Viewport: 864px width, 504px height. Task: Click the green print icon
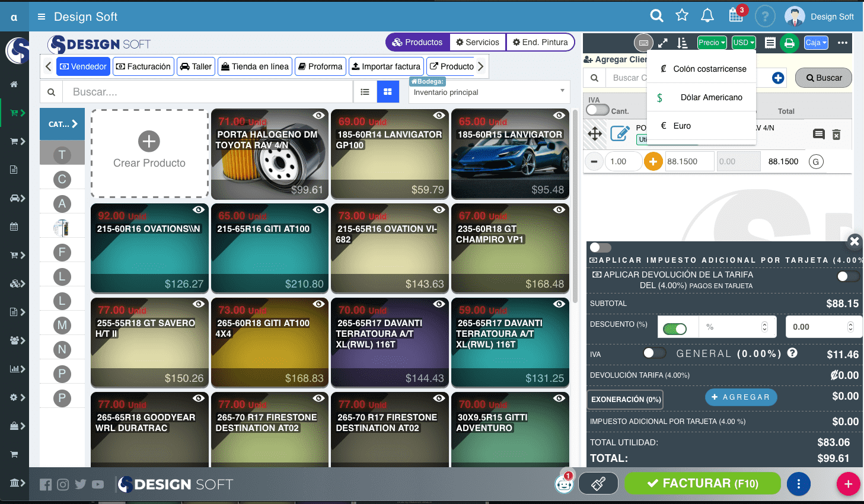click(789, 43)
